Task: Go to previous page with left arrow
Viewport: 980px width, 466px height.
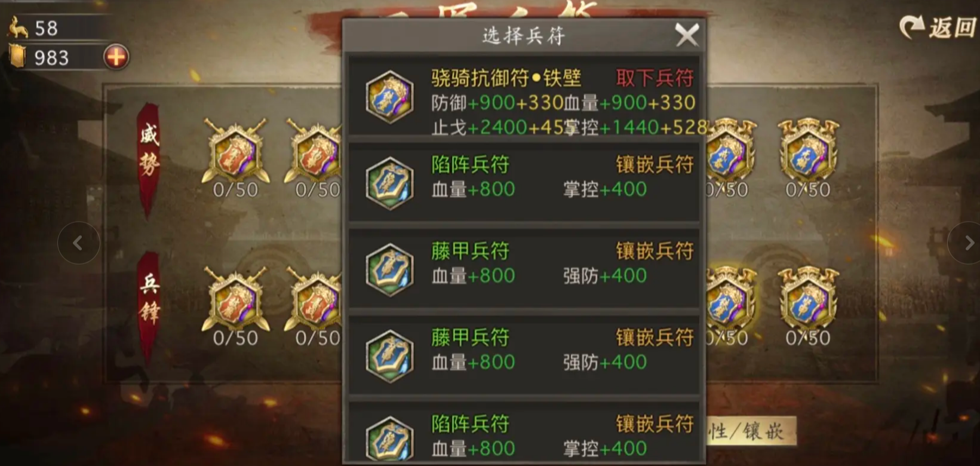Action: pyautogui.click(x=78, y=243)
